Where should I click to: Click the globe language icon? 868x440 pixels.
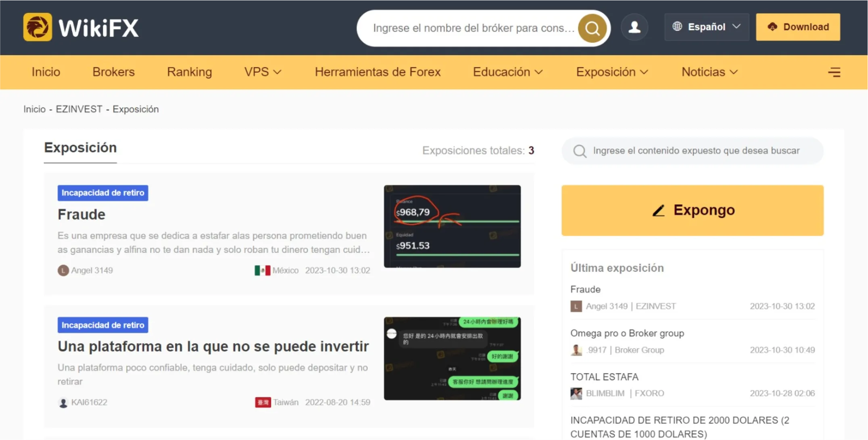(x=677, y=27)
